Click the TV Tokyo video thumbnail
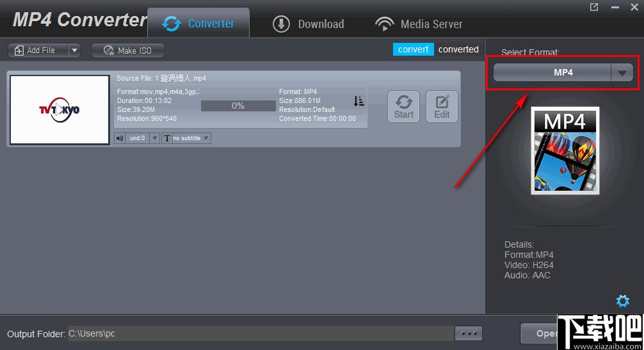The width and height of the screenshot is (644, 350). coord(60,109)
